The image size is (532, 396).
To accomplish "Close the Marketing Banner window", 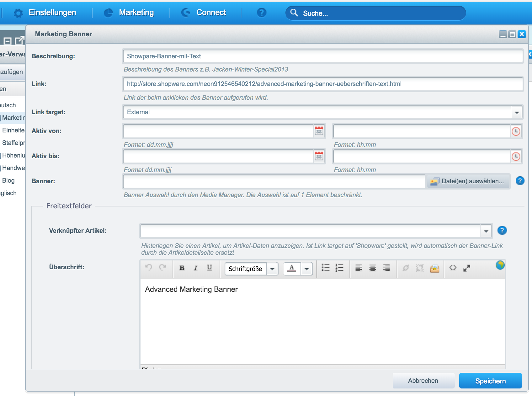I will (522, 34).
